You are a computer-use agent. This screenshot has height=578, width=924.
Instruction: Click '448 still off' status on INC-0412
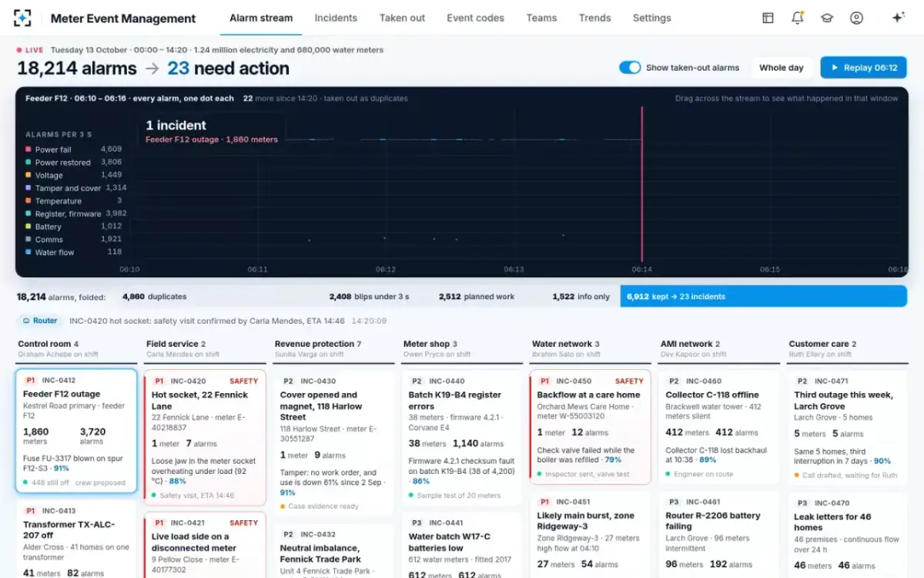(46, 482)
